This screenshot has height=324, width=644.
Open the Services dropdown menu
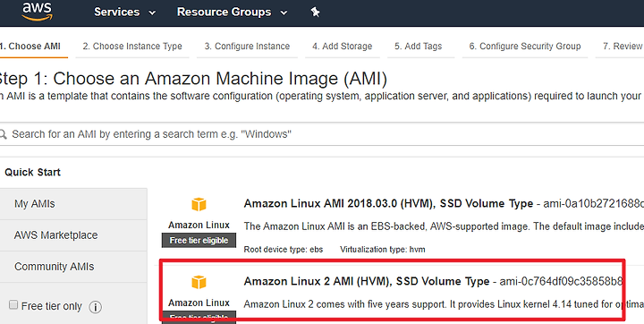(124, 13)
